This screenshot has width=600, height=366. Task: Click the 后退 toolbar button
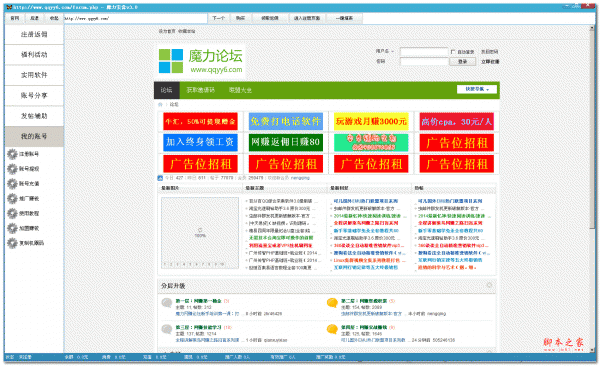click(34, 18)
